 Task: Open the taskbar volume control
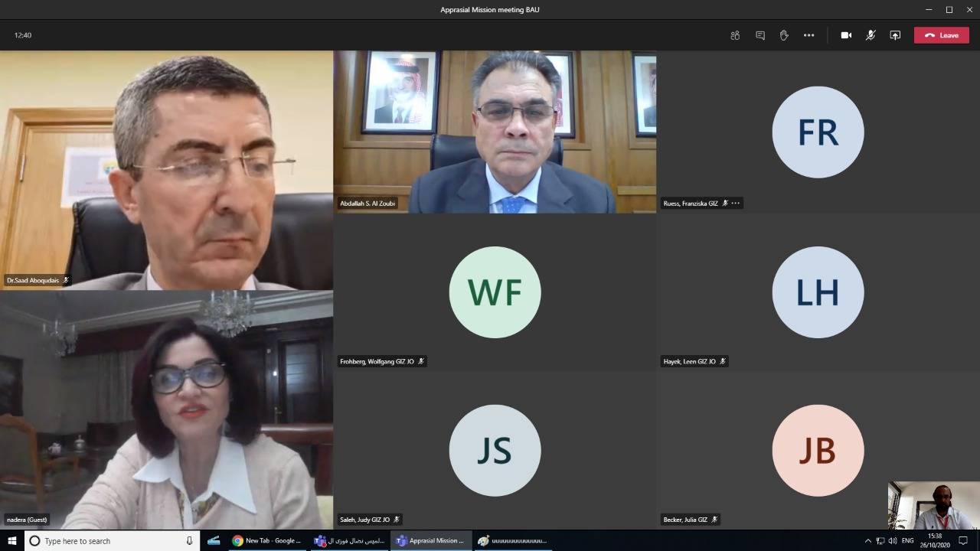pyautogui.click(x=892, y=541)
